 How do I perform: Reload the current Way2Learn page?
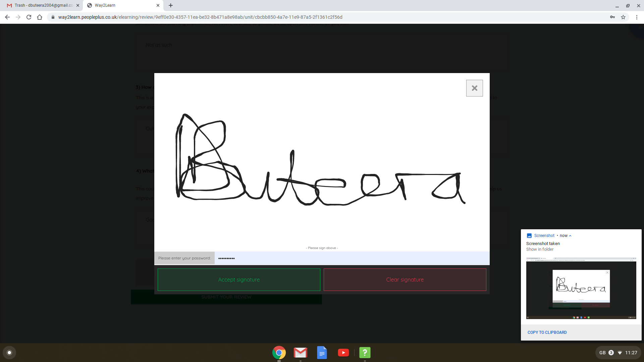(29, 17)
